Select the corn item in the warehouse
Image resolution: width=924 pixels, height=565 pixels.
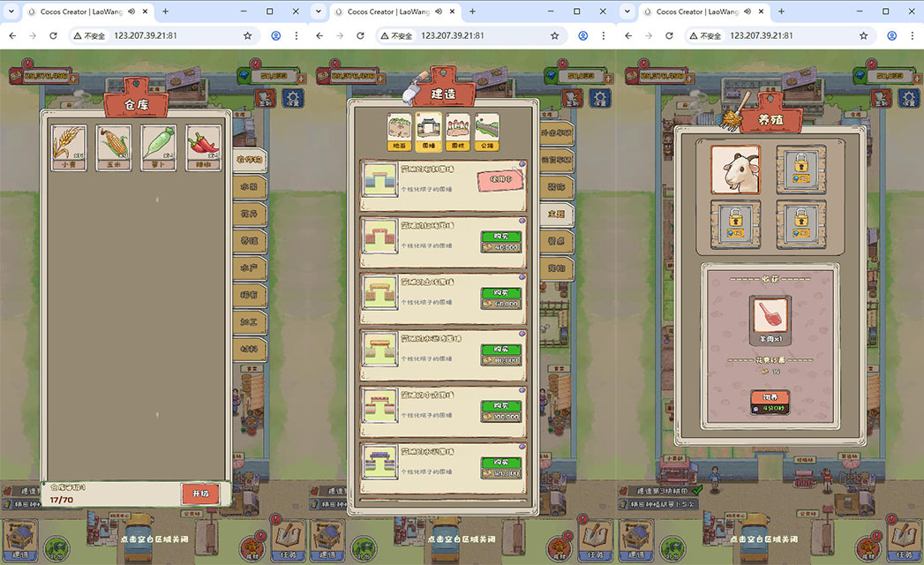tap(114, 147)
